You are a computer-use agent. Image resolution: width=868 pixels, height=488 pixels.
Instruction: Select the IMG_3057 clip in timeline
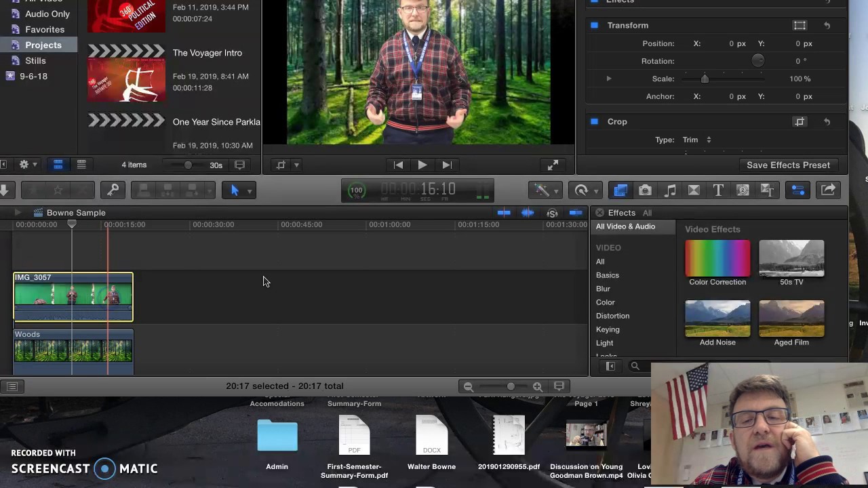pos(73,297)
